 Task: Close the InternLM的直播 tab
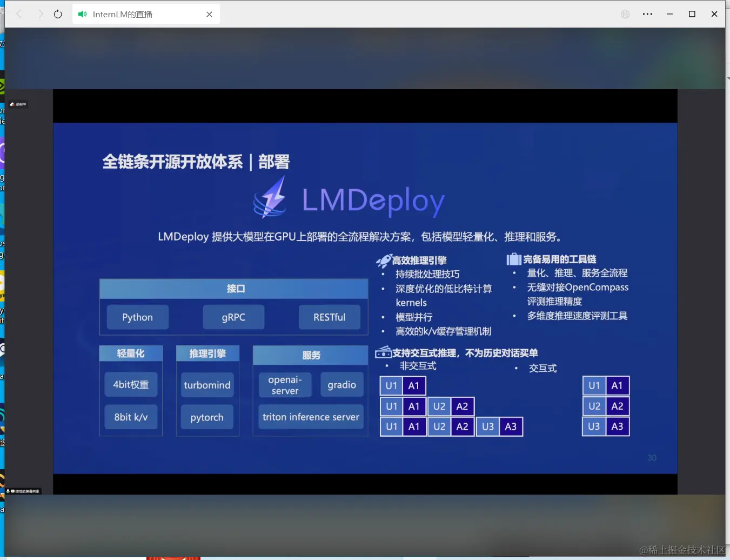click(209, 15)
